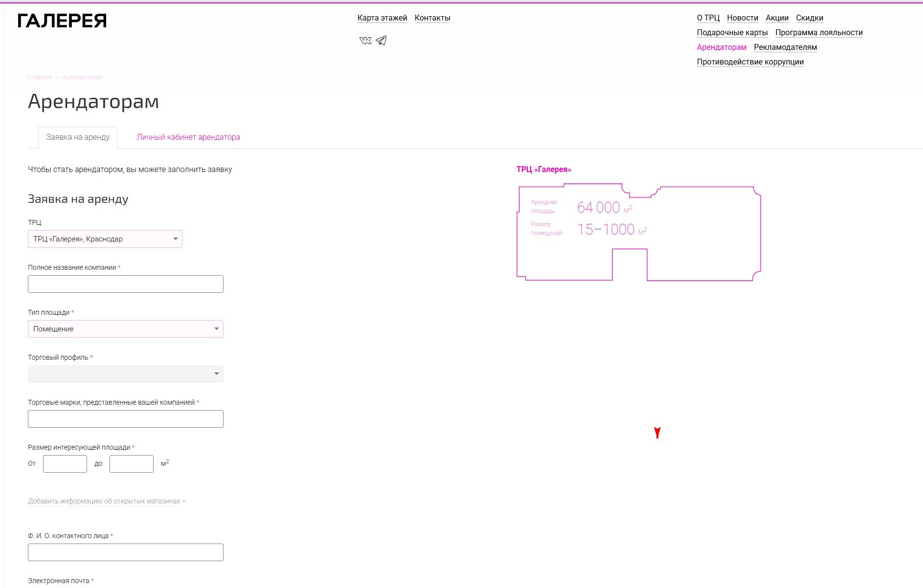Open Скидки section

click(810, 18)
